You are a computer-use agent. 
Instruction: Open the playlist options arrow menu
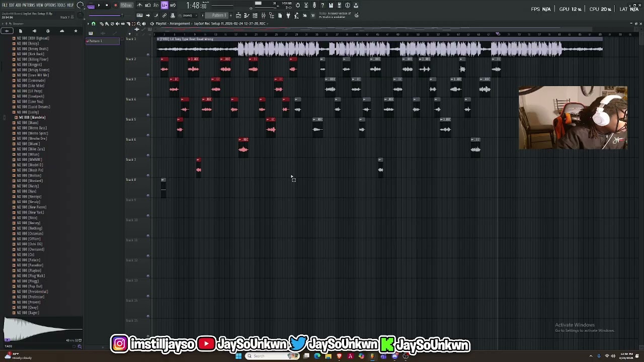point(88,24)
